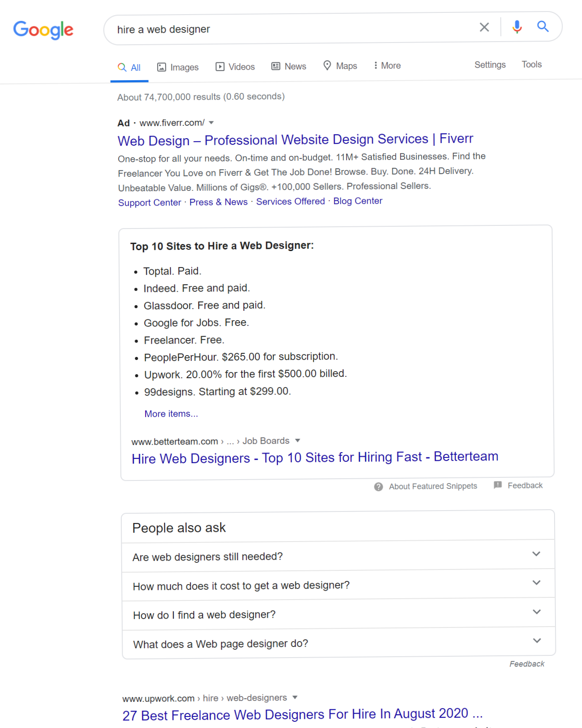Click the 'Google for Jobs. Free.' item
Image resolution: width=582 pixels, height=728 pixels.
pos(197,323)
